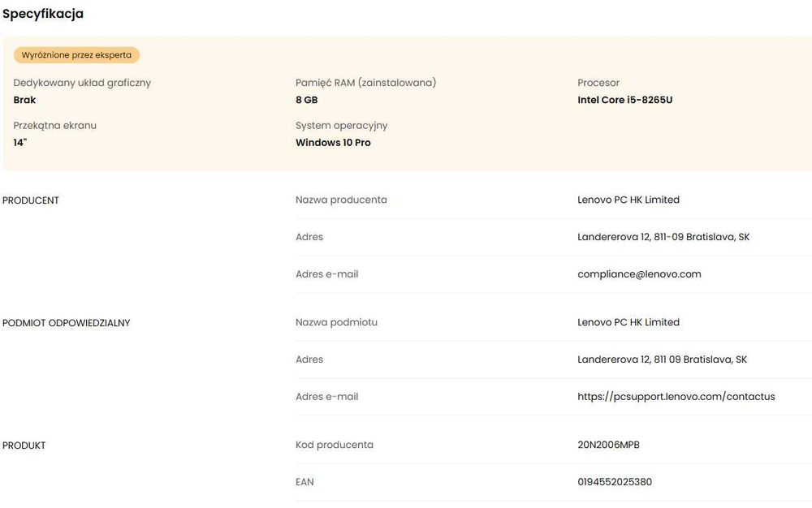
Task: Click the EAN label
Action: (304, 482)
